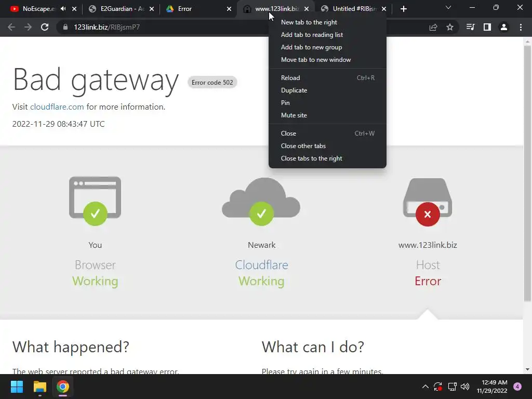
Task: Click the What can I do? heading
Action: pos(313,347)
